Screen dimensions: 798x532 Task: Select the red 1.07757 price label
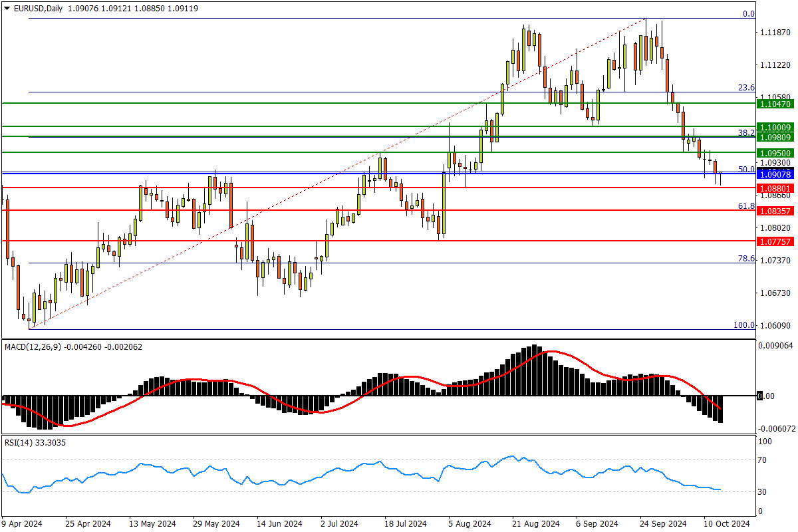point(775,242)
